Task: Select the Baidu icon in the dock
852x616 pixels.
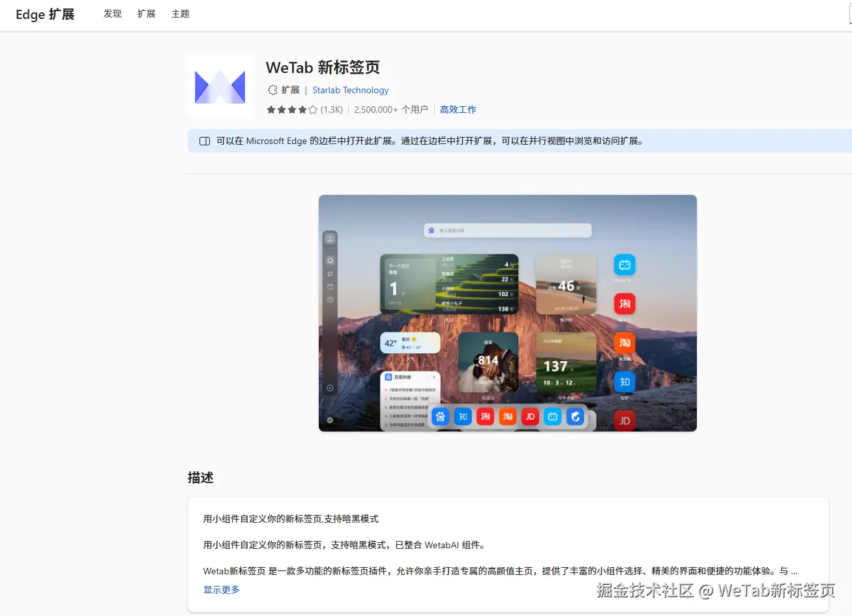Action: [441, 417]
